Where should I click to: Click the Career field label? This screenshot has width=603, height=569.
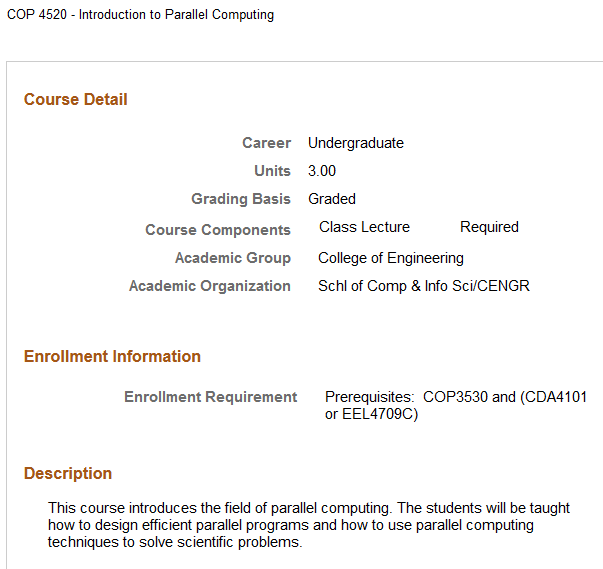coord(266,143)
